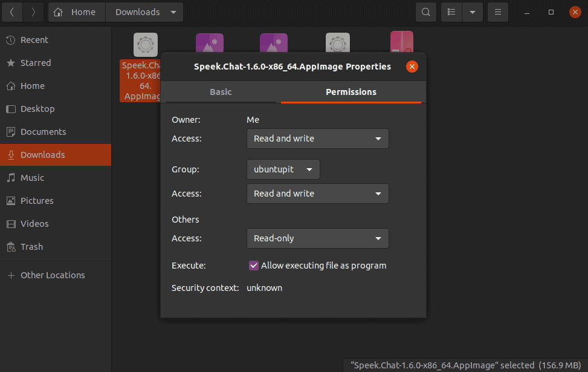Click the star icon beside Starred
Screen dimensions: 588x372
click(x=11, y=63)
